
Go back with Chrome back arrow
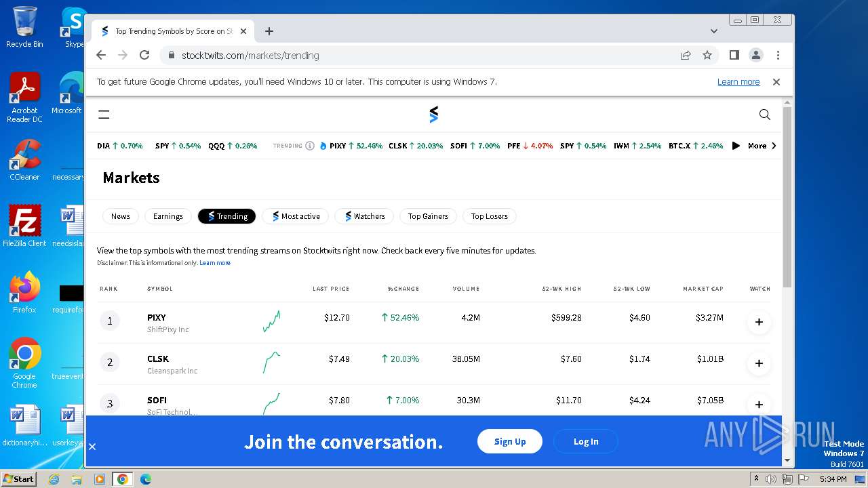coord(101,55)
